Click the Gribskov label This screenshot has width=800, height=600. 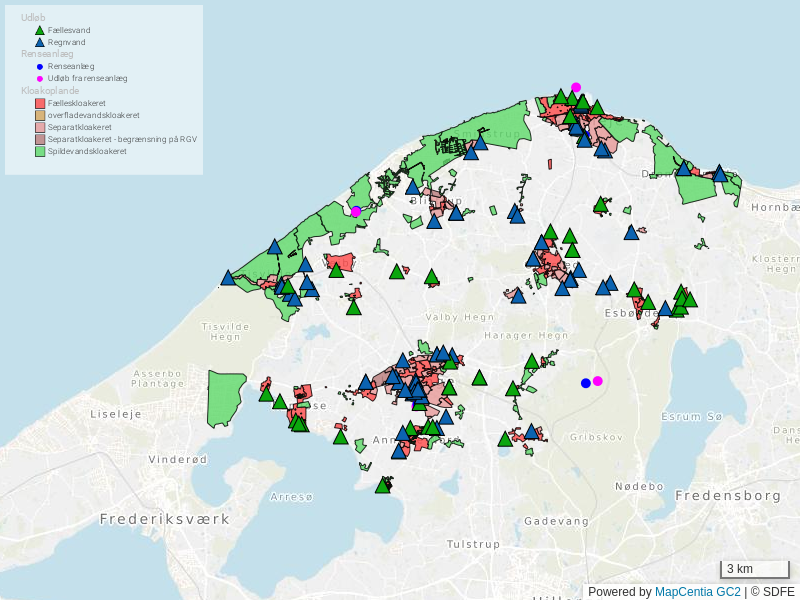point(596,437)
